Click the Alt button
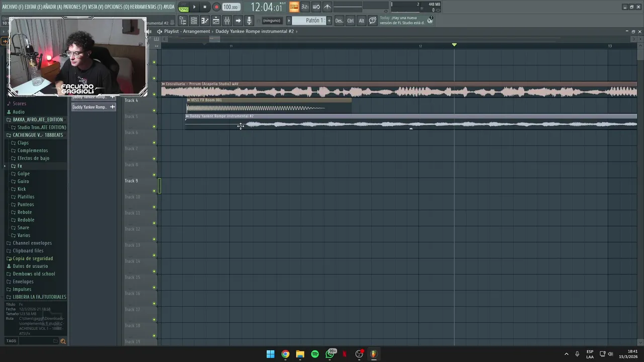 361,21
